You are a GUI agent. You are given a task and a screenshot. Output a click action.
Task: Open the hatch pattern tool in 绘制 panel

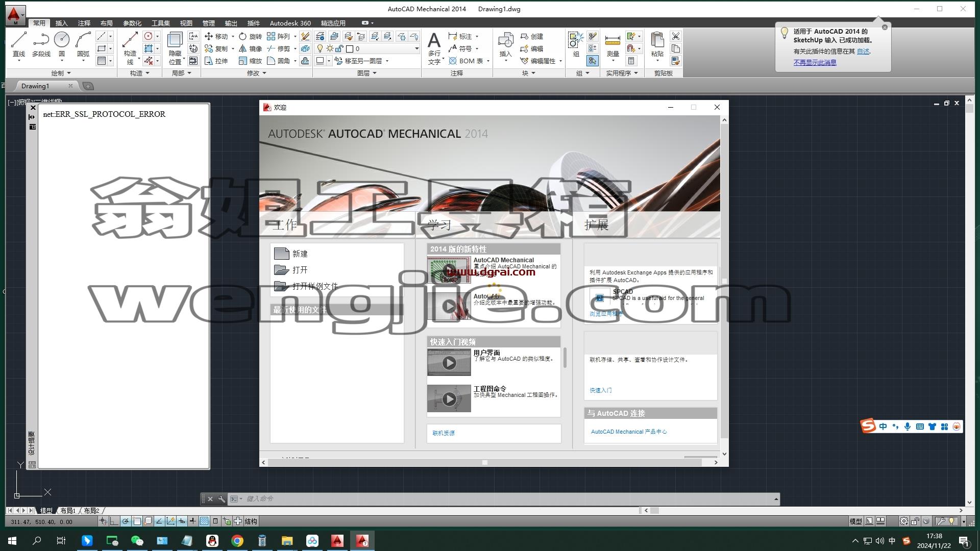[102, 61]
